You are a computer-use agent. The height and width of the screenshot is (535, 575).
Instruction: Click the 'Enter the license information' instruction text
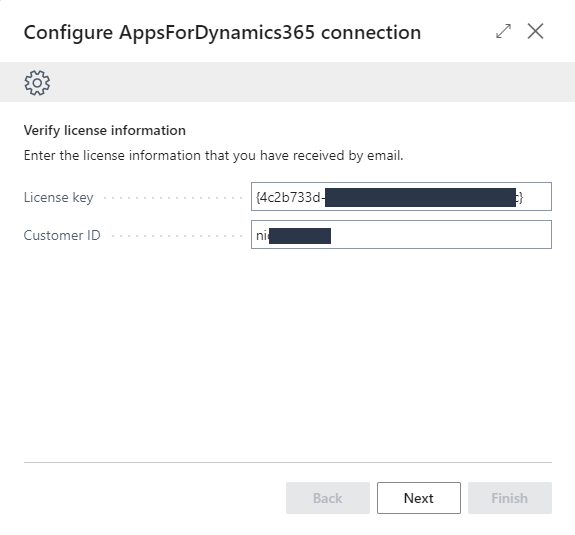(213, 155)
